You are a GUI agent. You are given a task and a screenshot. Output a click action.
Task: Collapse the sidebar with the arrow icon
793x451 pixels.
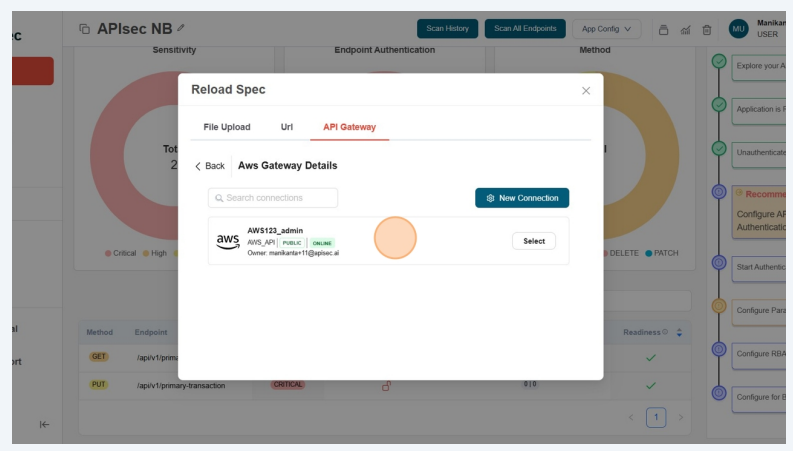pos(45,424)
